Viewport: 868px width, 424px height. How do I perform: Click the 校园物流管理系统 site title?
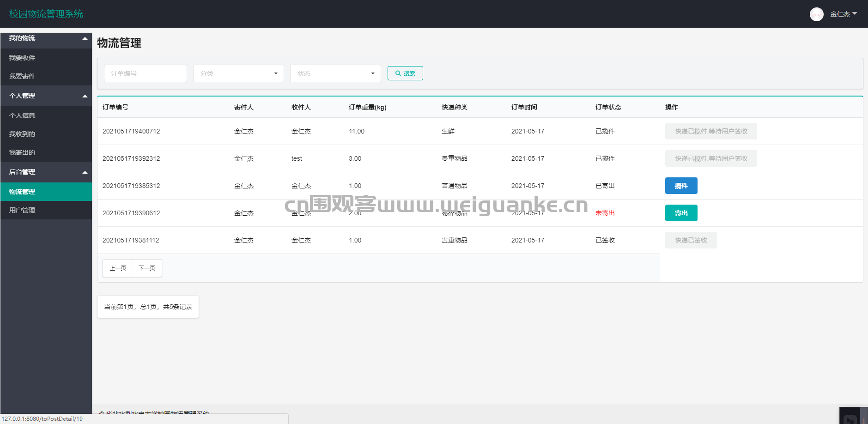46,14
